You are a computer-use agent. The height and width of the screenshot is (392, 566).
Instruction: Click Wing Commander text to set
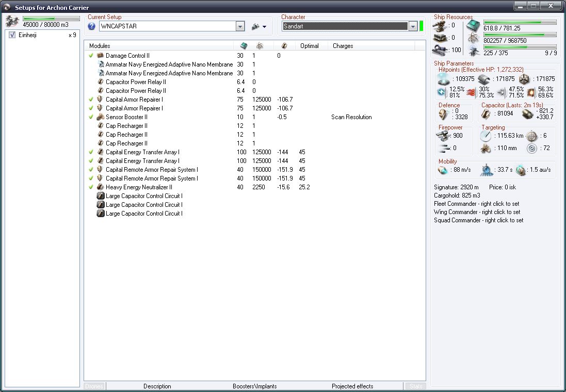click(477, 212)
